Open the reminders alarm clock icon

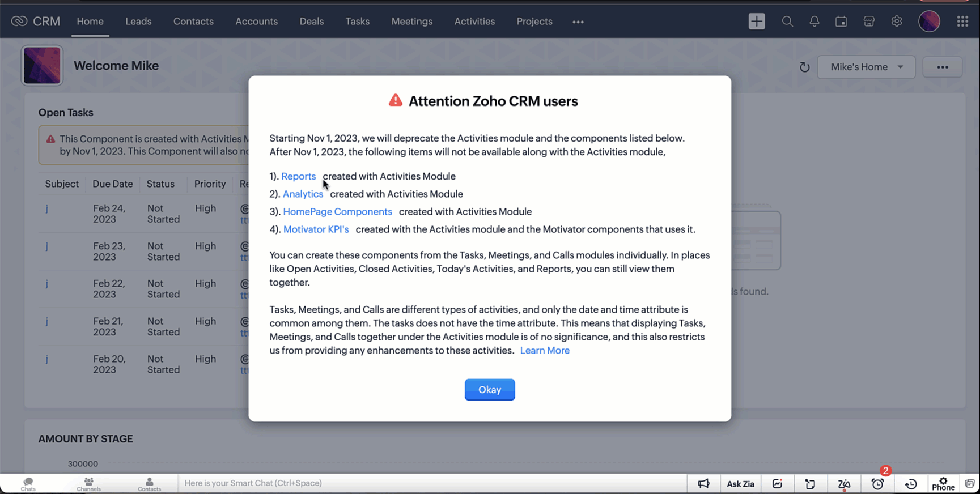point(877,484)
